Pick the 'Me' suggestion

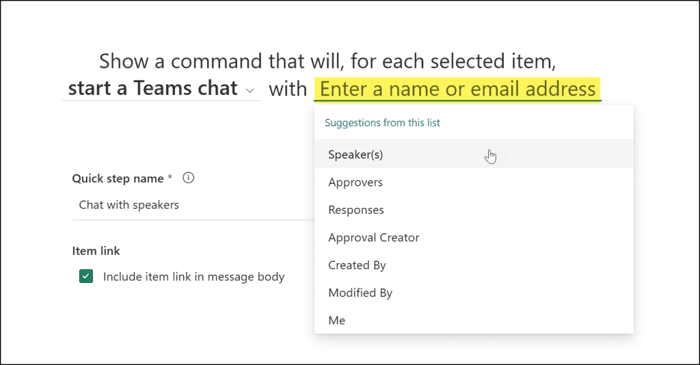coord(474,320)
